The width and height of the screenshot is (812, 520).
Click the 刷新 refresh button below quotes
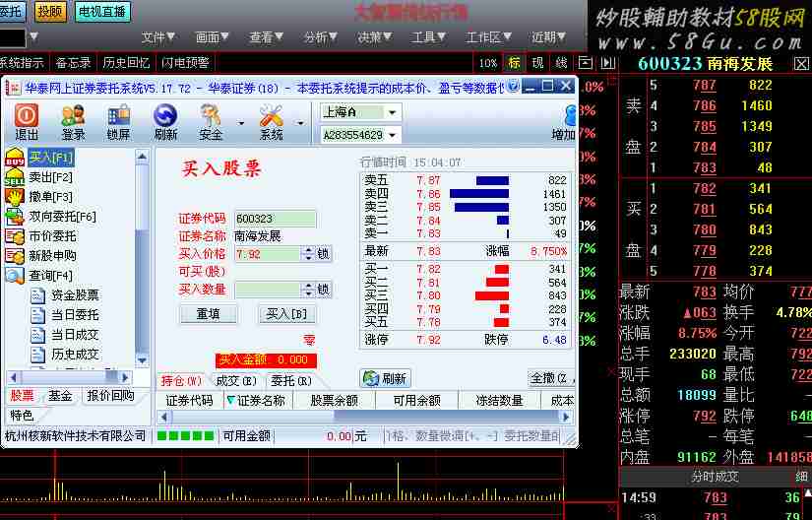(385, 378)
